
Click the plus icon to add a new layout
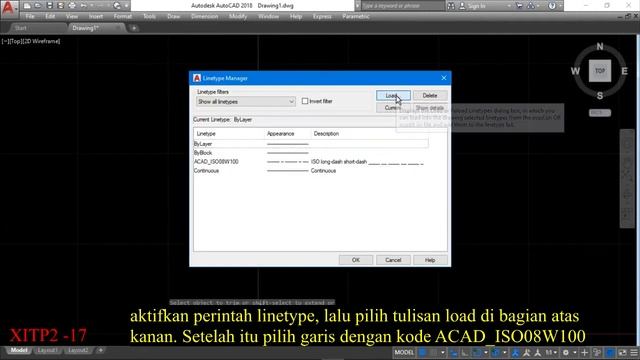[100, 350]
